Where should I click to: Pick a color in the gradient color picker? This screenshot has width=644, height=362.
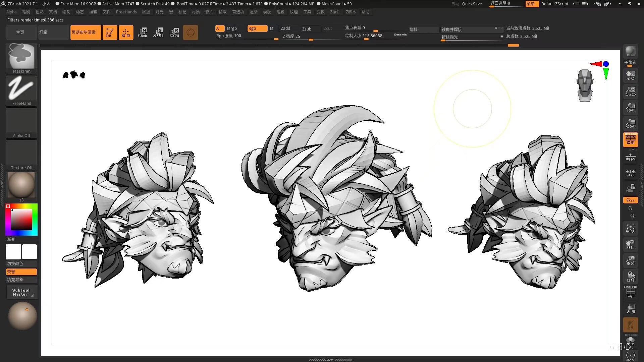21,220
